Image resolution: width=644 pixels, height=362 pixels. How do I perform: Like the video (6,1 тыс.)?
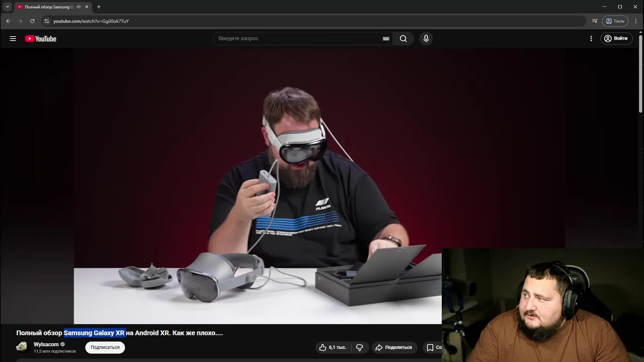[x=333, y=347]
